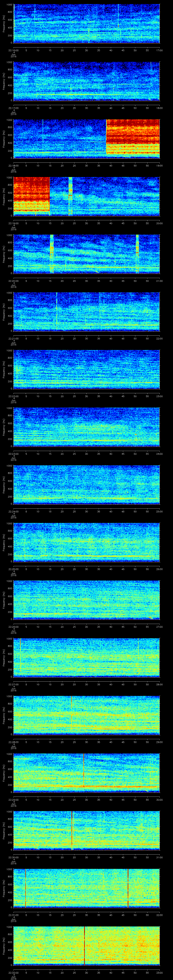Select the '24:00' end-of-minute label
The width and height of the screenshot is (173, 980).
coord(159,454)
